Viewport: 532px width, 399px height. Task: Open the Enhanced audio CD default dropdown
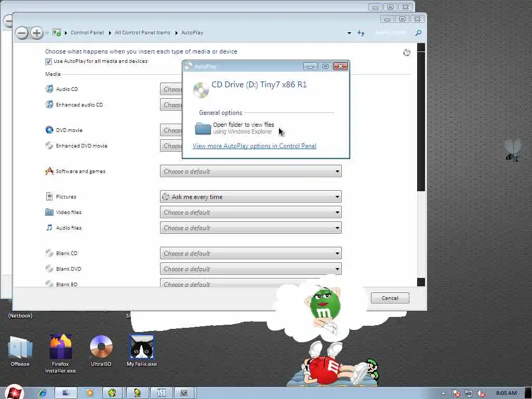[x=171, y=105]
